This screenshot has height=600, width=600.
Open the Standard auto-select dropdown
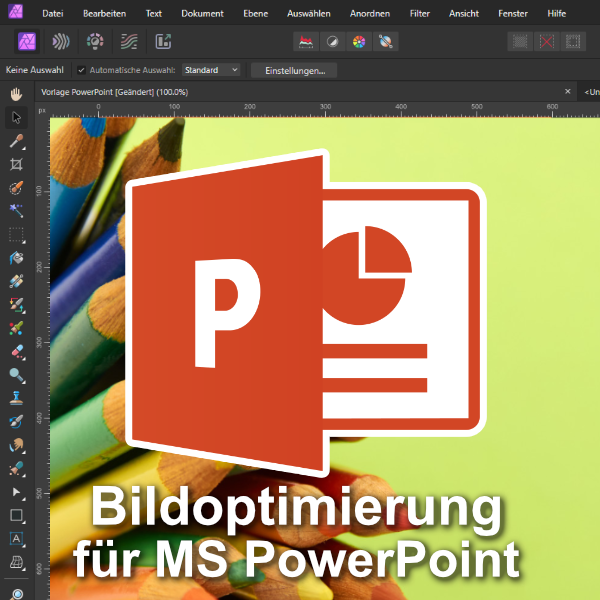click(x=211, y=71)
